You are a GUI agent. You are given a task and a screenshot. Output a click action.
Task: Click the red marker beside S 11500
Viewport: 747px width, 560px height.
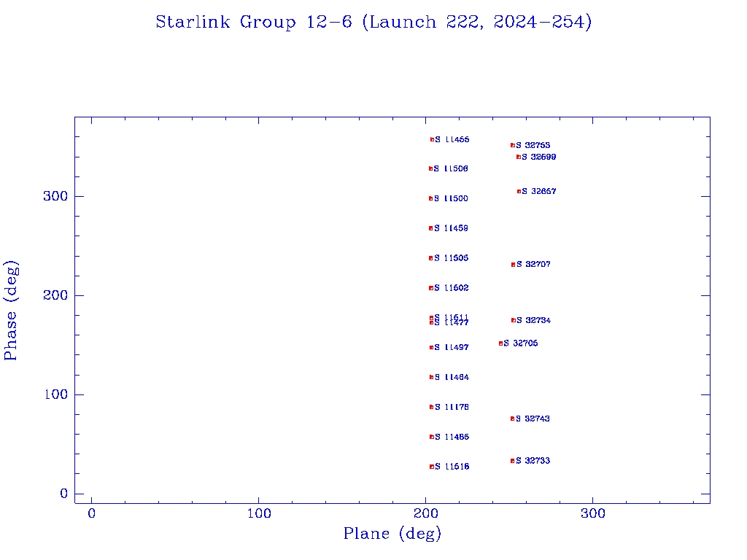coord(430,198)
